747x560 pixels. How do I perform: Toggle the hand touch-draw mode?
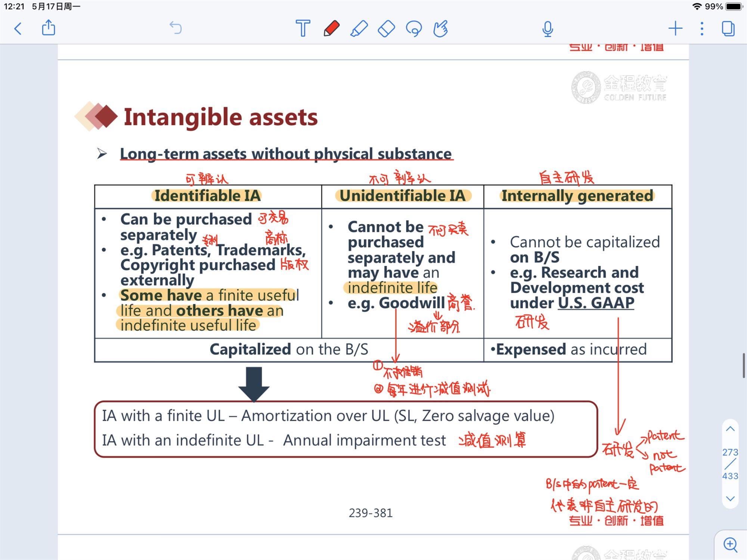click(441, 29)
